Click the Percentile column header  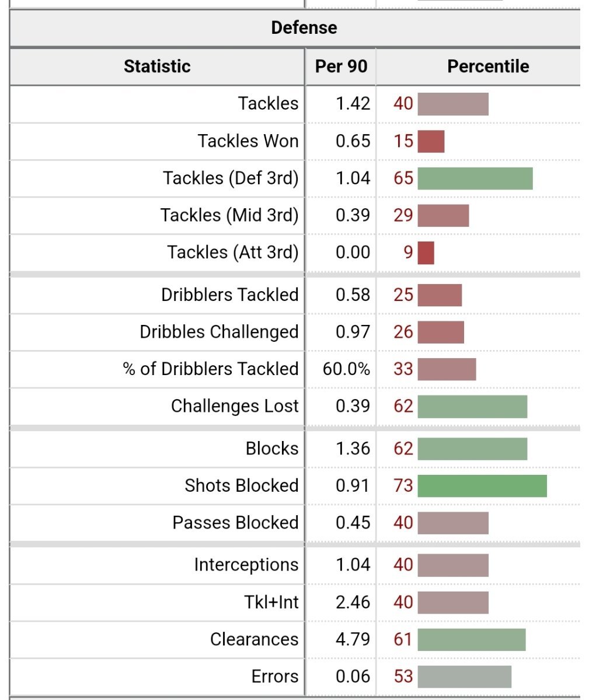coord(488,66)
